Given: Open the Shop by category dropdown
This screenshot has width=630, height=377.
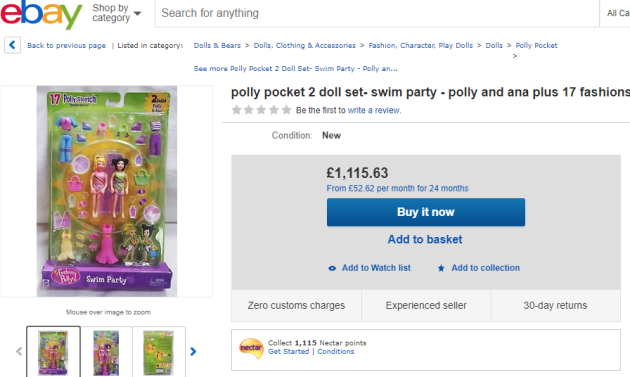Looking at the screenshot, I should coord(117,13).
